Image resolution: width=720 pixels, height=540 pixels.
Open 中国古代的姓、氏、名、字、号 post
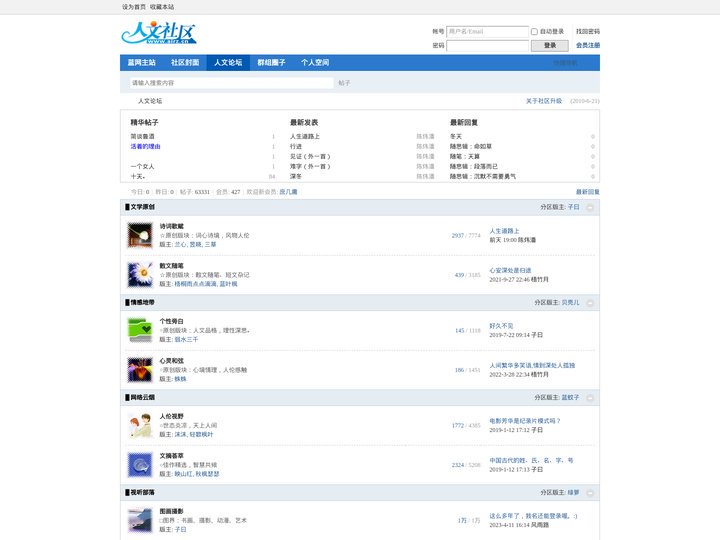tap(531, 461)
